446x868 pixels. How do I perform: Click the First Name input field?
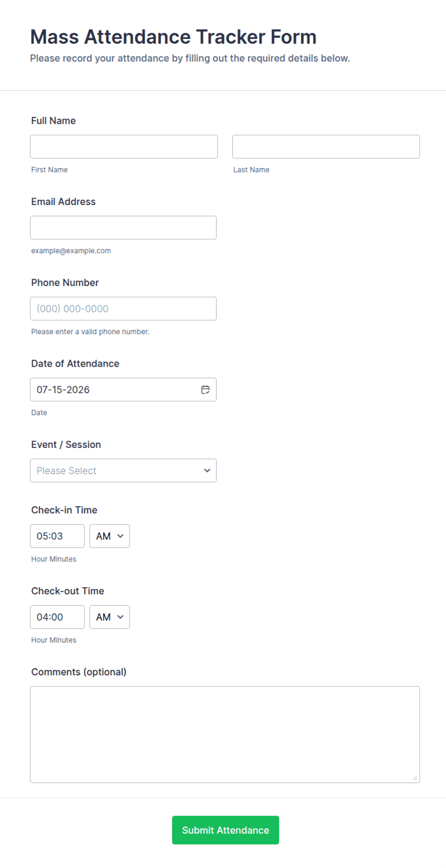click(x=124, y=146)
